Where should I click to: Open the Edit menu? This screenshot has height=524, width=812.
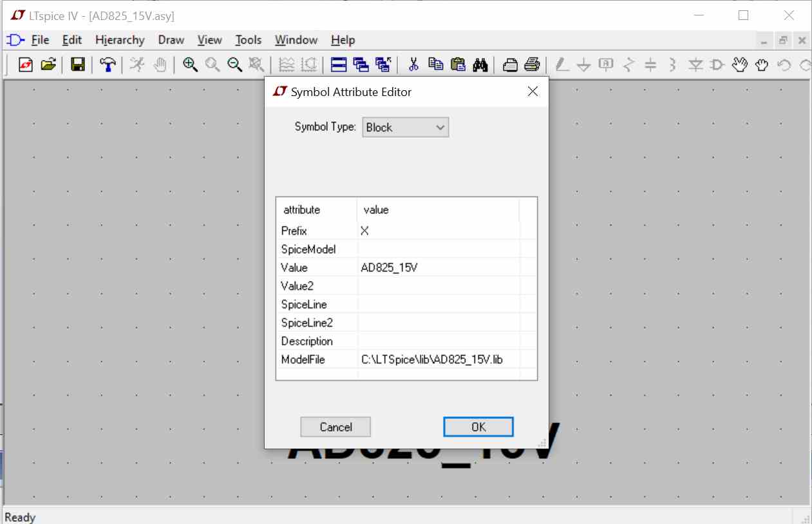tap(72, 40)
